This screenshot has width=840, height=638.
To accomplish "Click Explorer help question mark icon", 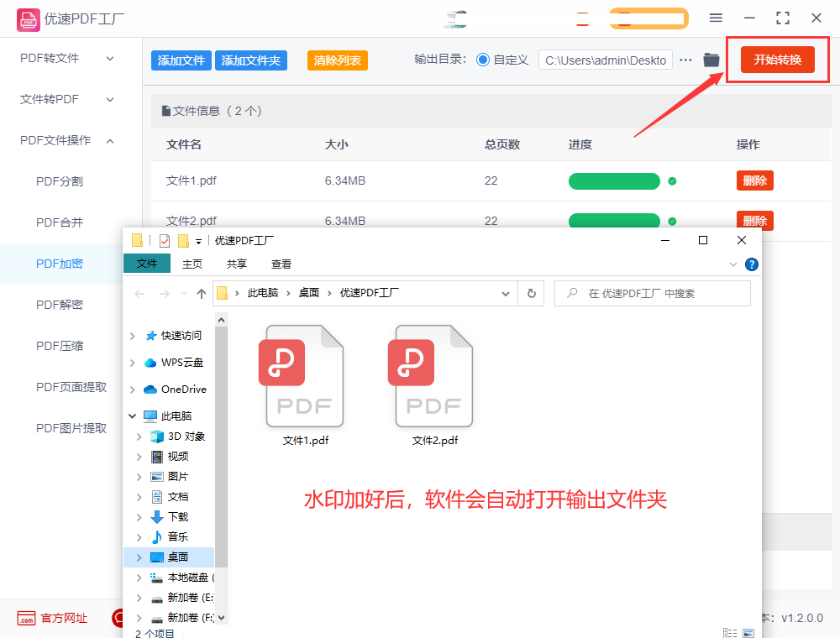I will 752,264.
